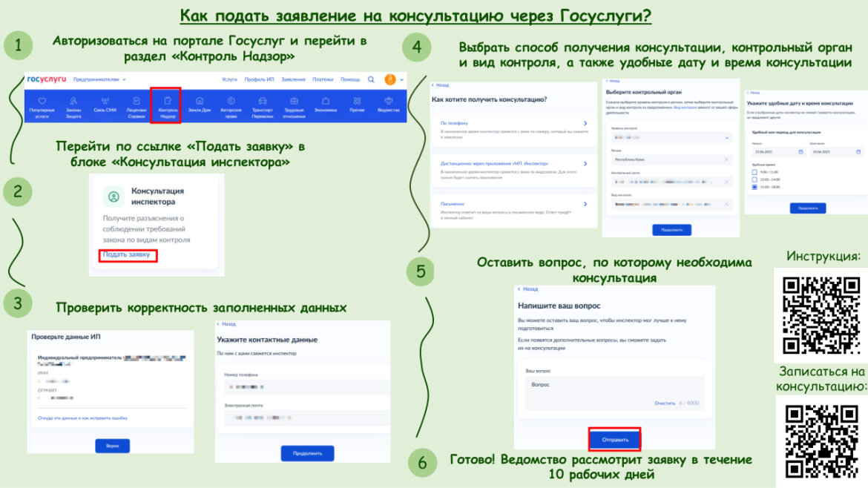
Task: Click the Верно button
Action: (112, 446)
